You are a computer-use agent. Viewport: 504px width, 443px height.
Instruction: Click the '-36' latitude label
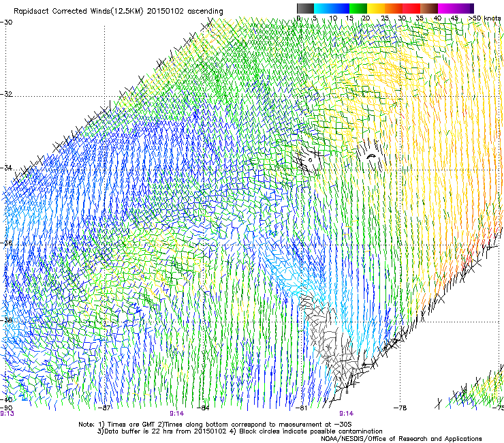[6, 243]
